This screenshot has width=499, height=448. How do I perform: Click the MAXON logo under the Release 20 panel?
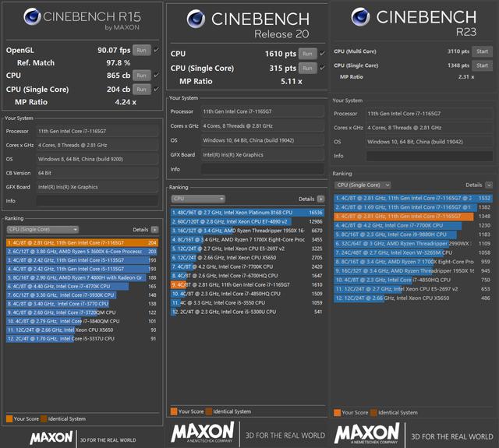[x=203, y=432]
